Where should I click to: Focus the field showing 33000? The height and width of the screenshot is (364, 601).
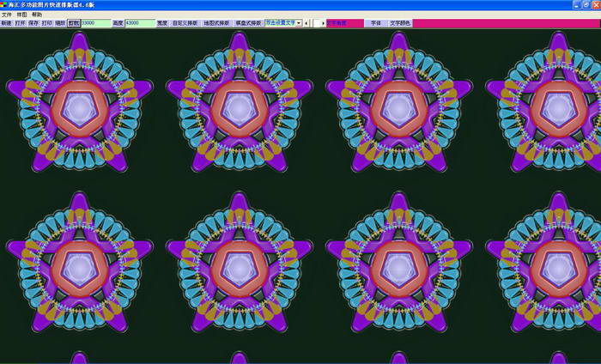[96, 23]
